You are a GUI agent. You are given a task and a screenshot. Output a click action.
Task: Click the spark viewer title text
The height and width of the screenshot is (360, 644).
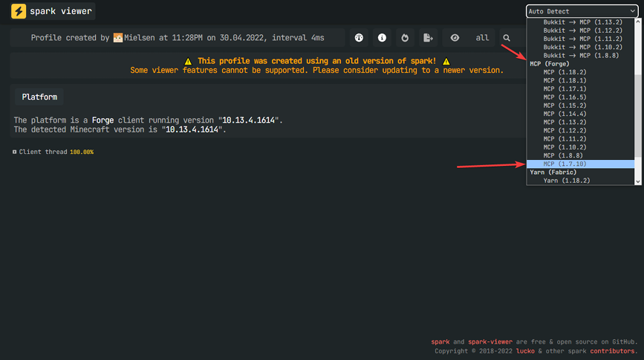point(61,12)
